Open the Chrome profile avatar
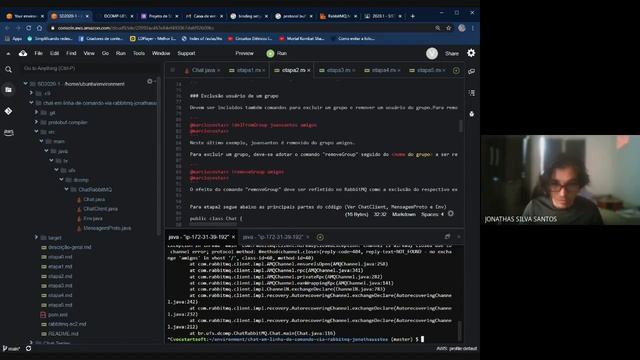640x360 pixels. click(462, 28)
